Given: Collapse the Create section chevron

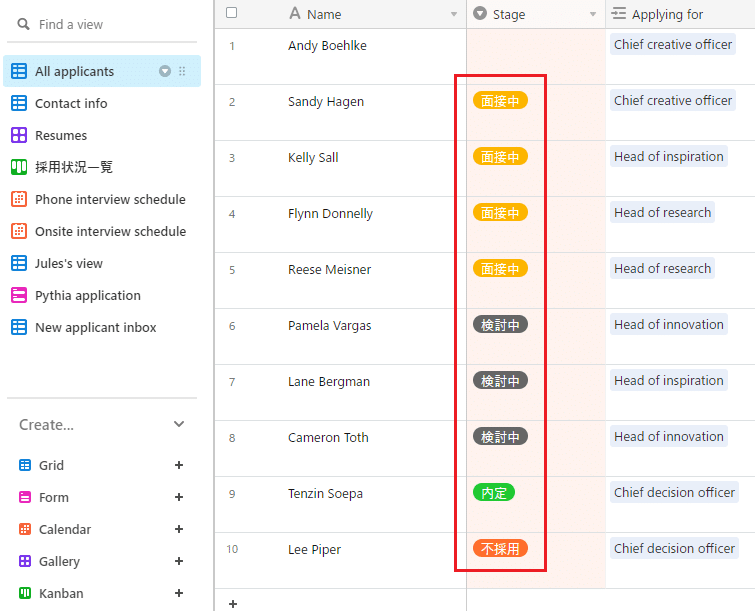Looking at the screenshot, I should coord(179,424).
